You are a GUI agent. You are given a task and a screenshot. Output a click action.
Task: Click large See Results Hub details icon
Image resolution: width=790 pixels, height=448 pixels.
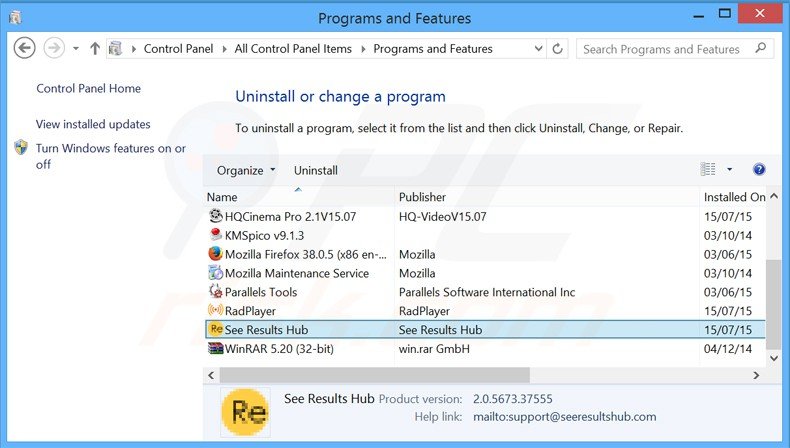[245, 412]
